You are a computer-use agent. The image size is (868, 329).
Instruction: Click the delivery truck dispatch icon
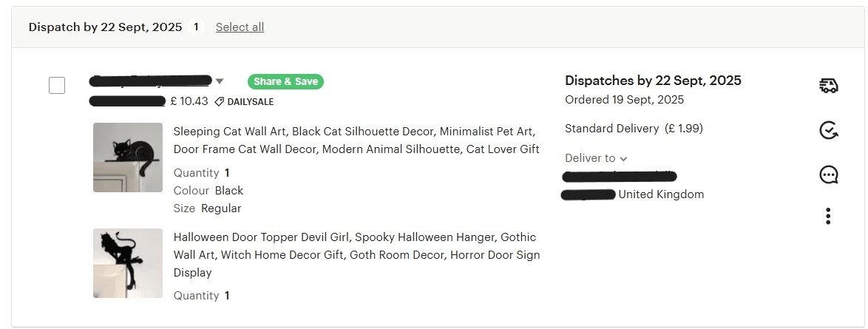click(x=829, y=86)
